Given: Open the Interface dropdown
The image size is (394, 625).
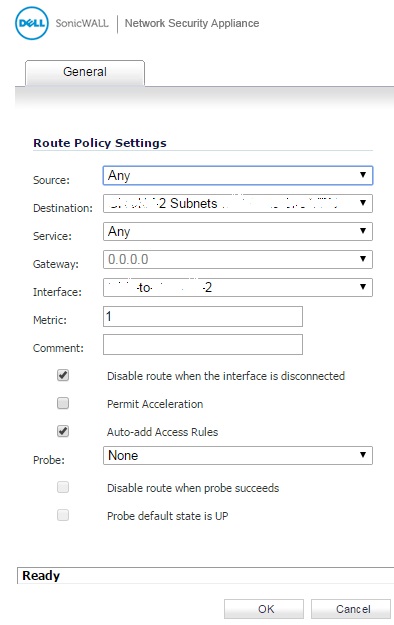Looking at the screenshot, I should [x=238, y=287].
